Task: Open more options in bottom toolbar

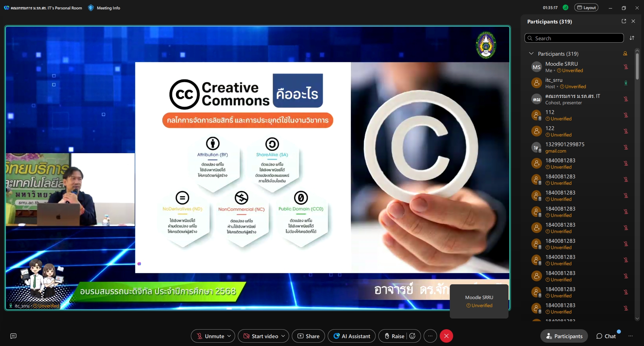Action: pos(430,336)
